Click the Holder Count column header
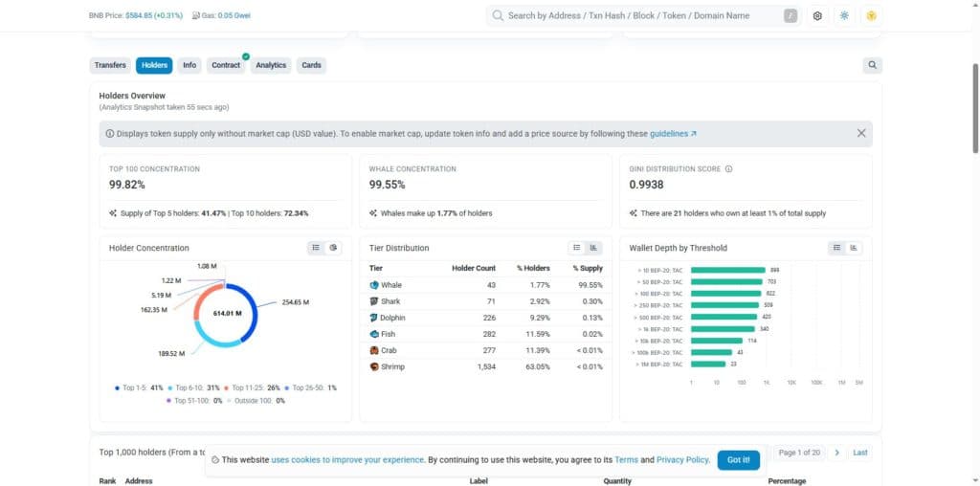Viewport: 980px width, 486px height. click(473, 268)
